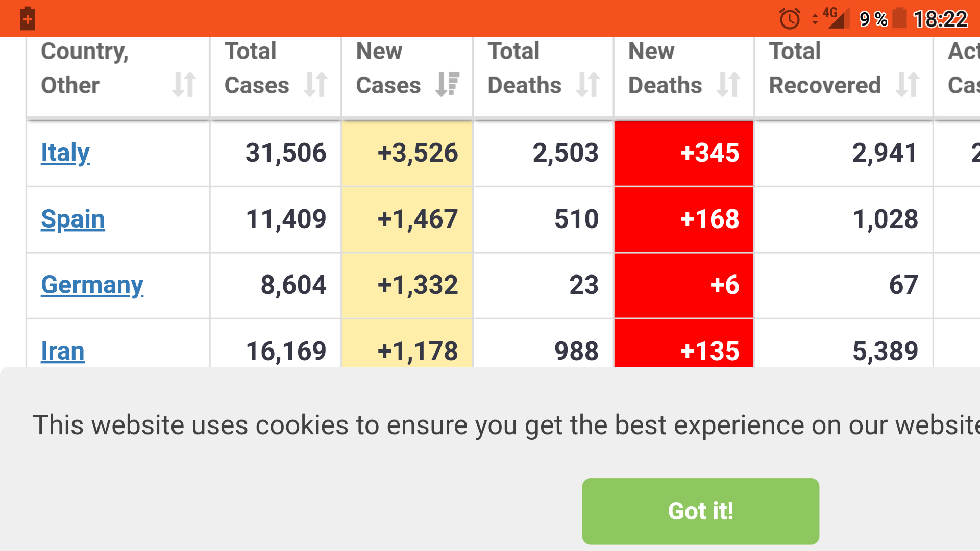Open the Spain country link

tap(73, 219)
